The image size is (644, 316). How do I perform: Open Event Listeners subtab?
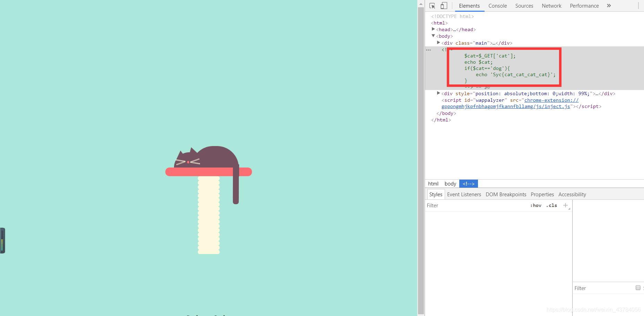point(464,195)
